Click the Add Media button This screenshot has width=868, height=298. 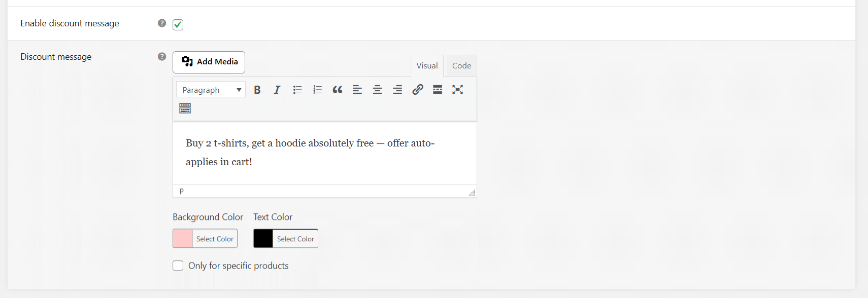pyautogui.click(x=209, y=62)
